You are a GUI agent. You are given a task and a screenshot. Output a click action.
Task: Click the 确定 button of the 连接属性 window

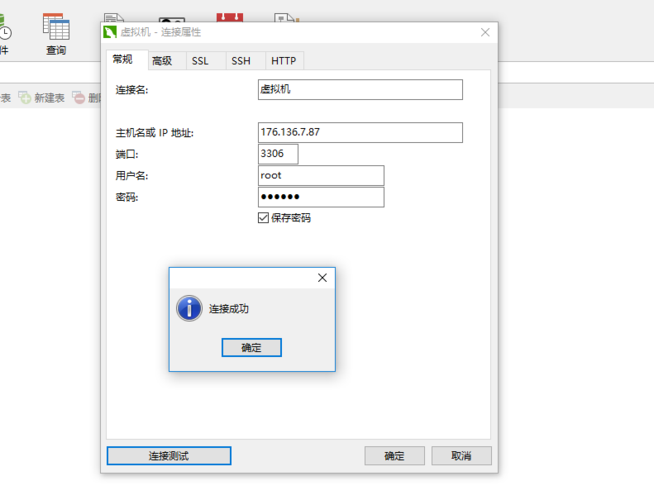click(395, 456)
